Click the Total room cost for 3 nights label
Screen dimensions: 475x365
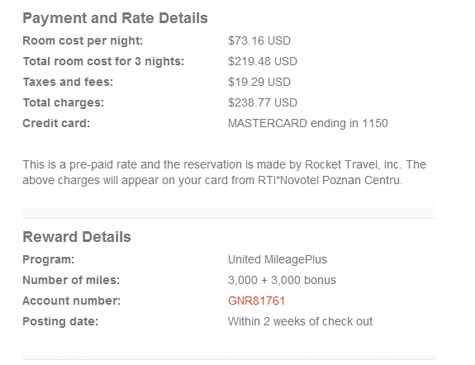tap(103, 61)
